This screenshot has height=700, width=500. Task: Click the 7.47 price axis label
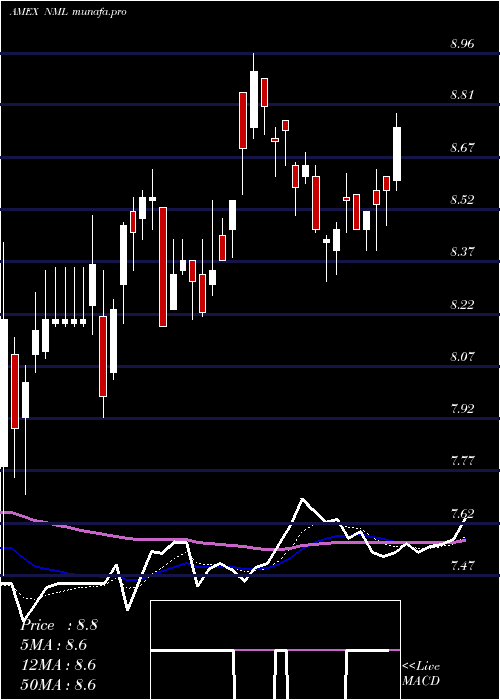pyautogui.click(x=462, y=566)
